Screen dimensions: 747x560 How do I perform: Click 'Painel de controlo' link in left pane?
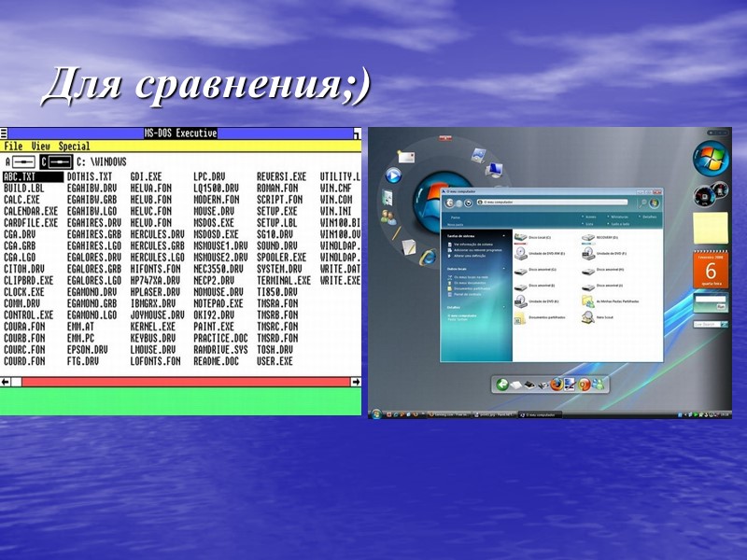(x=463, y=295)
